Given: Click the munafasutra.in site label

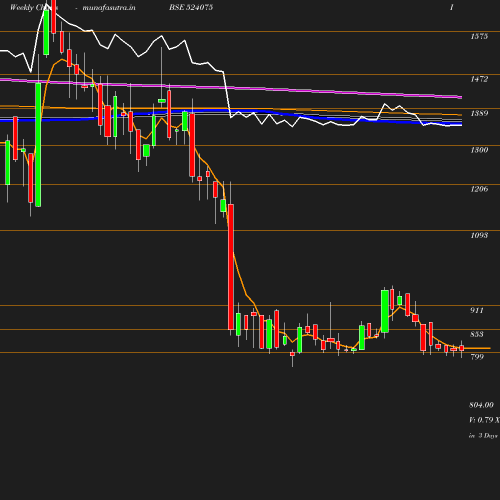Looking at the screenshot, I should [x=109, y=7].
